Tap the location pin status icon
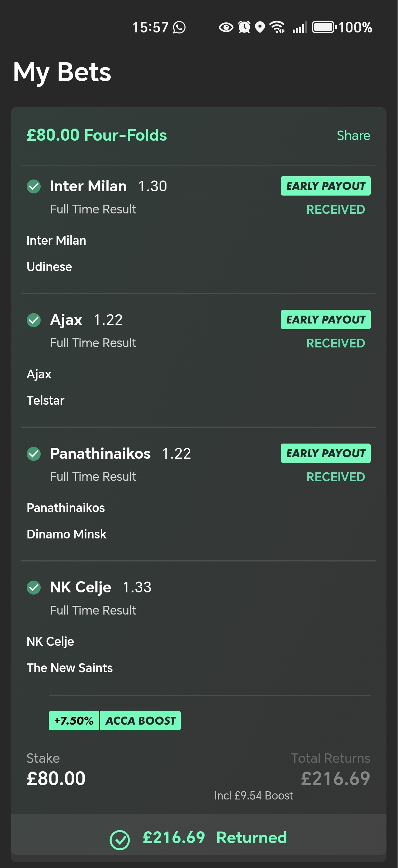398x868 pixels. [260, 27]
